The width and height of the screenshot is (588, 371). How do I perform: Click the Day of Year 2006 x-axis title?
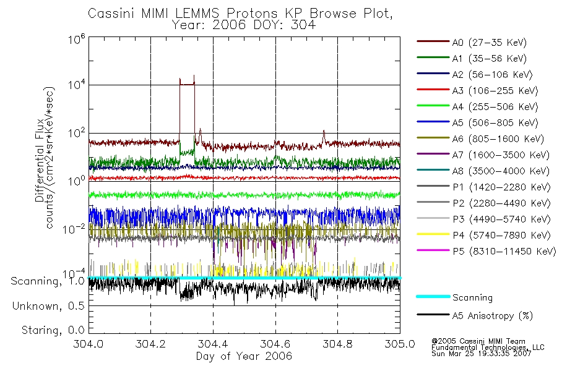[x=244, y=356]
